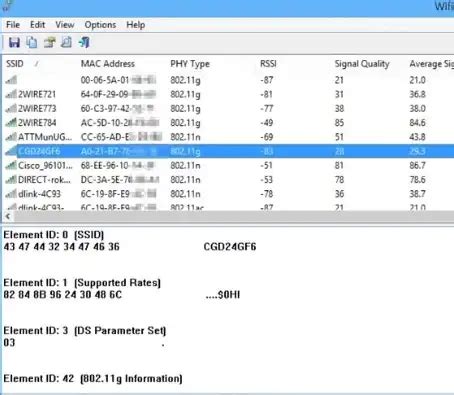Open the File menu

coord(13,25)
